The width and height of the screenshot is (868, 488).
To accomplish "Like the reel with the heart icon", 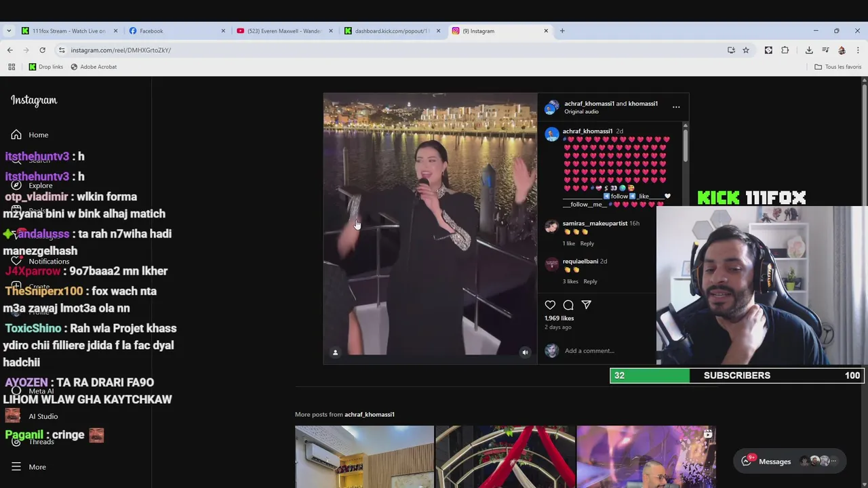I will [550, 305].
